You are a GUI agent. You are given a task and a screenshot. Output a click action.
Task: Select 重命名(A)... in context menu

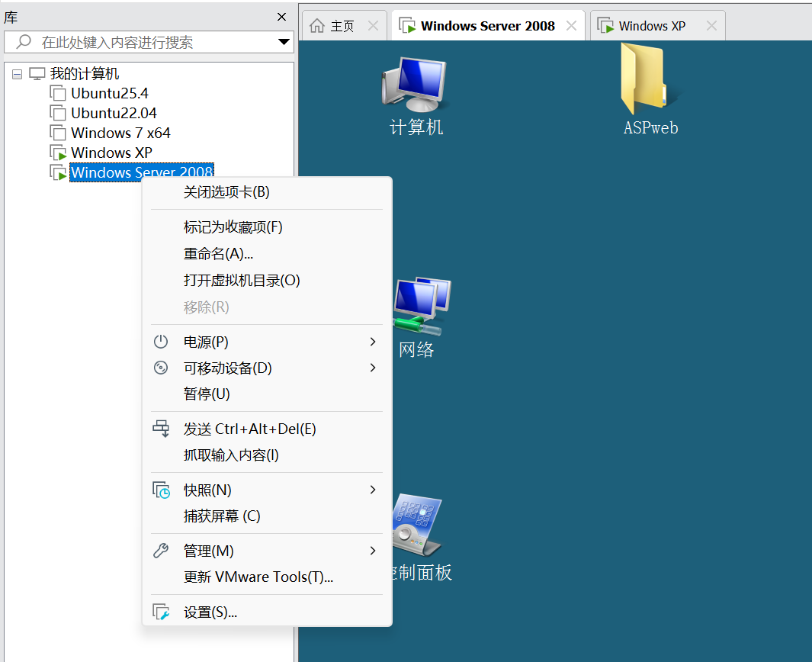click(267, 254)
